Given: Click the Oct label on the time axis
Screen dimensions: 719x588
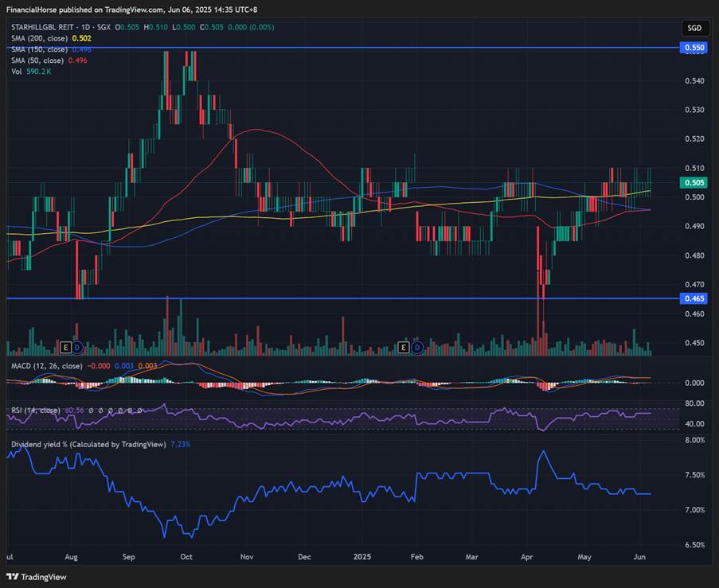Looking at the screenshot, I should pos(186,557).
